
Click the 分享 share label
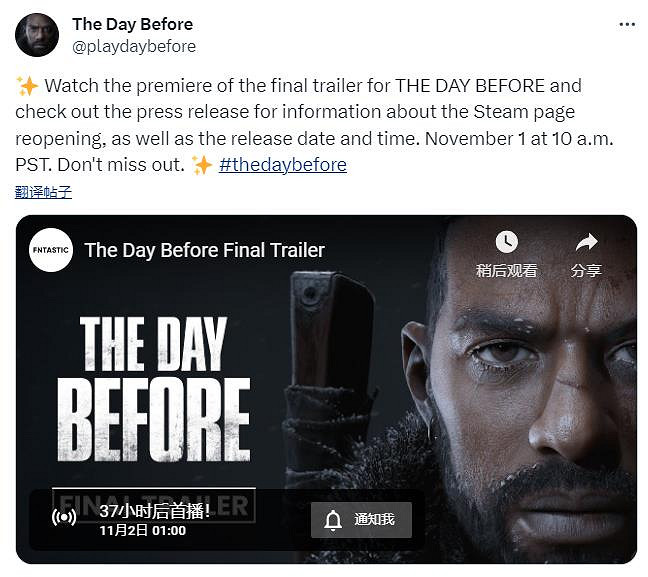click(x=586, y=271)
